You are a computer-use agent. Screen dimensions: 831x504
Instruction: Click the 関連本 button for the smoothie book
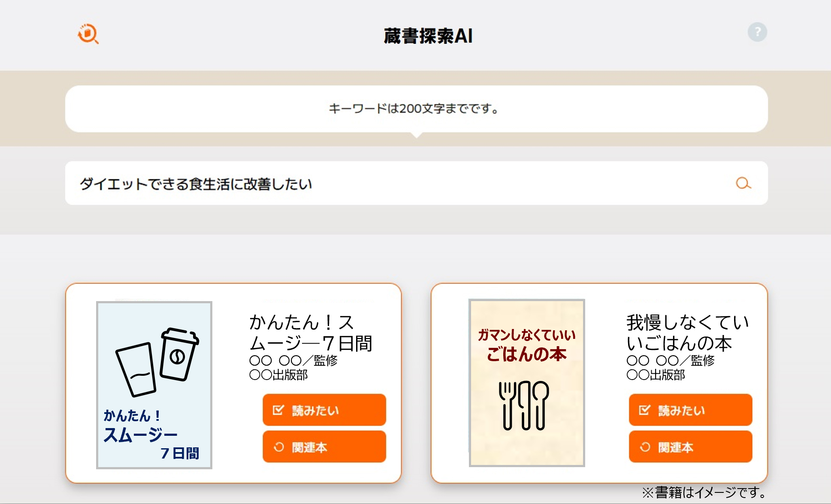tap(324, 447)
